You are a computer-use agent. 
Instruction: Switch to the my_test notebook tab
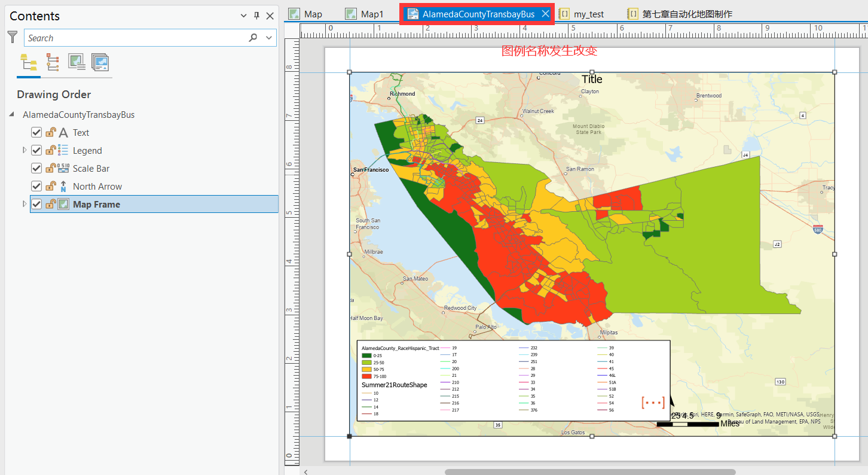tap(582, 14)
